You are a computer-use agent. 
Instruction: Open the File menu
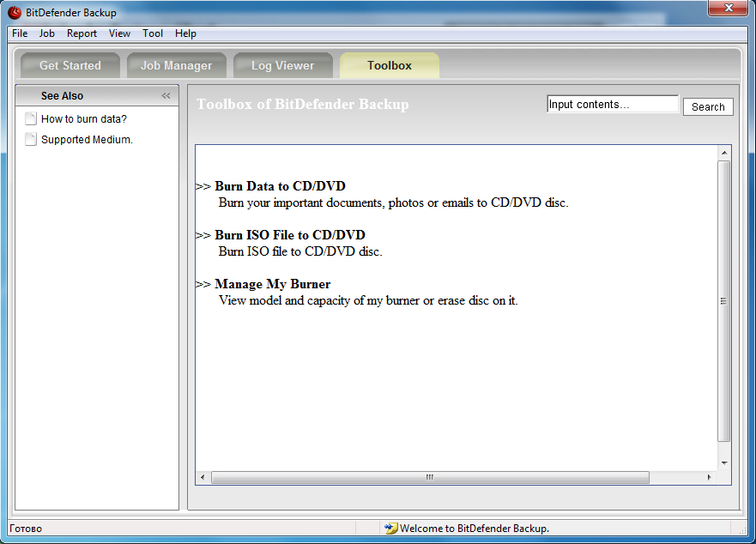[20, 33]
